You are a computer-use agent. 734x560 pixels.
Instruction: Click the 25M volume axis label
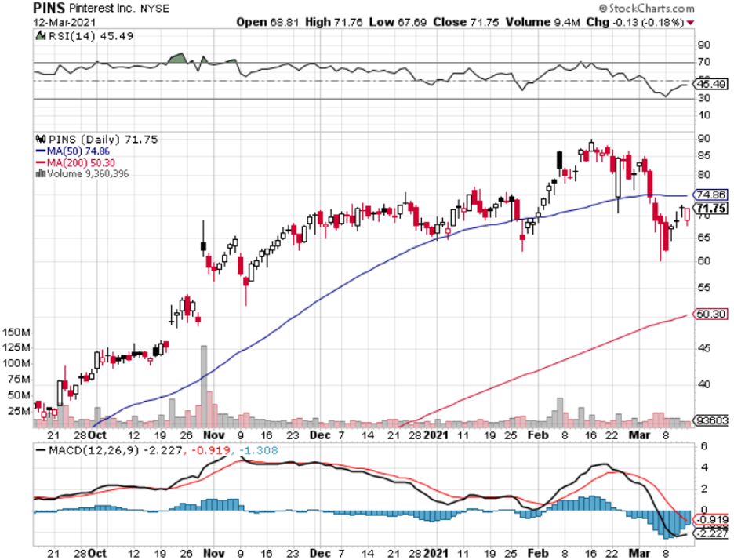click(x=19, y=411)
